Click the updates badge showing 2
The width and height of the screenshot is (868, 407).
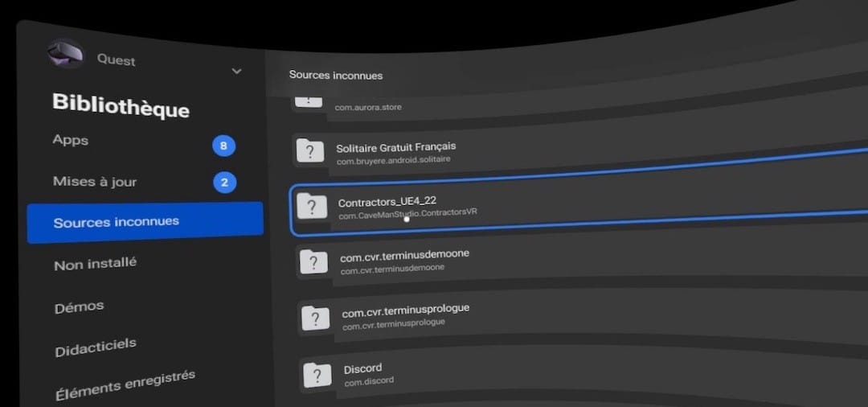225,183
